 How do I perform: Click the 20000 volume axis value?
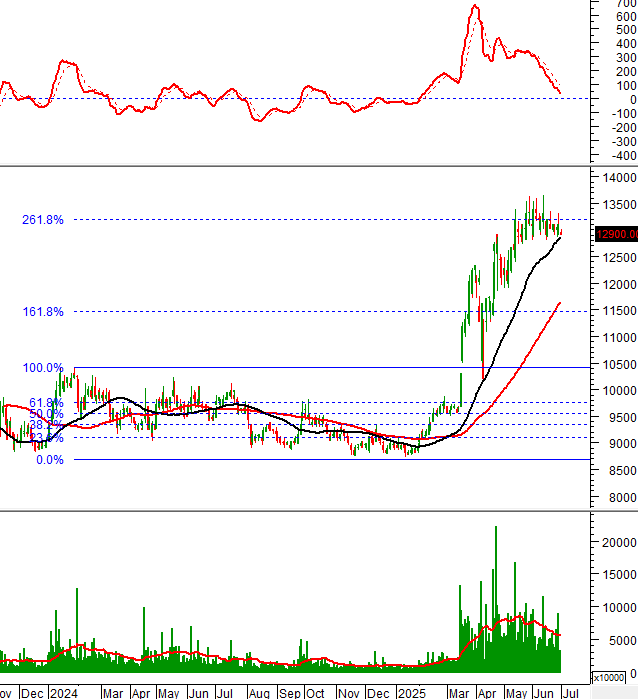point(619,543)
